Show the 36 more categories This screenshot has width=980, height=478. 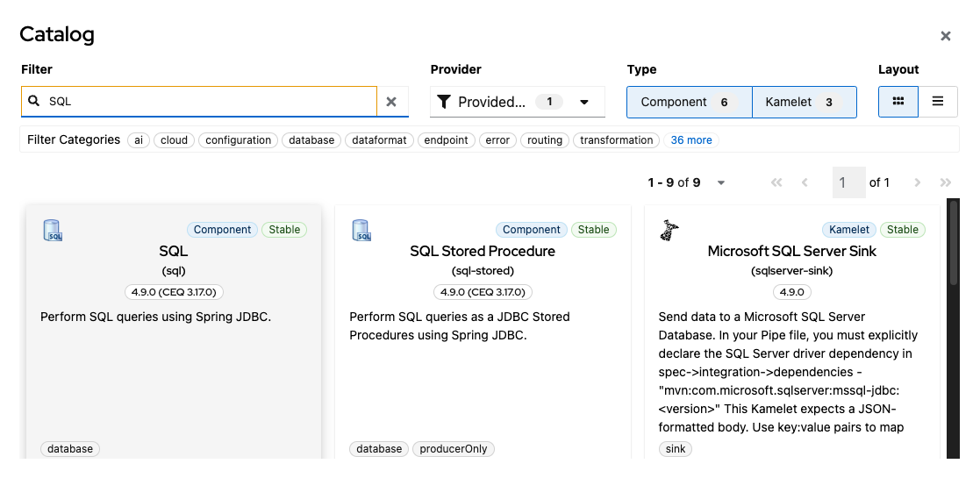691,140
